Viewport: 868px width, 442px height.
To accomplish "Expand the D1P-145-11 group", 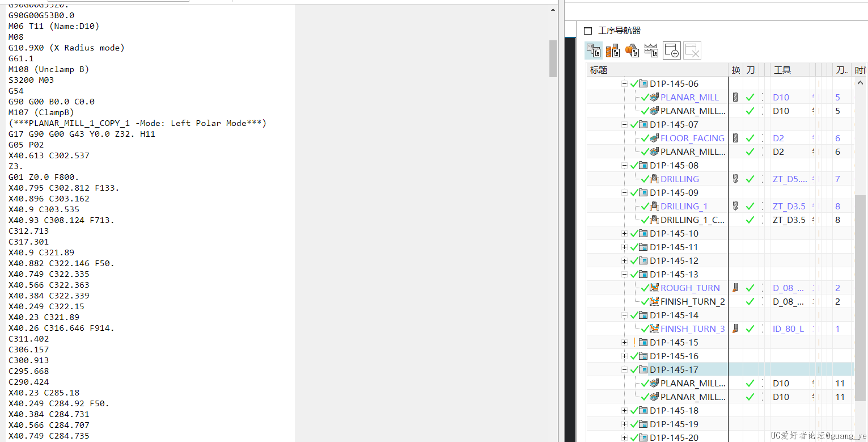I will tap(625, 247).
